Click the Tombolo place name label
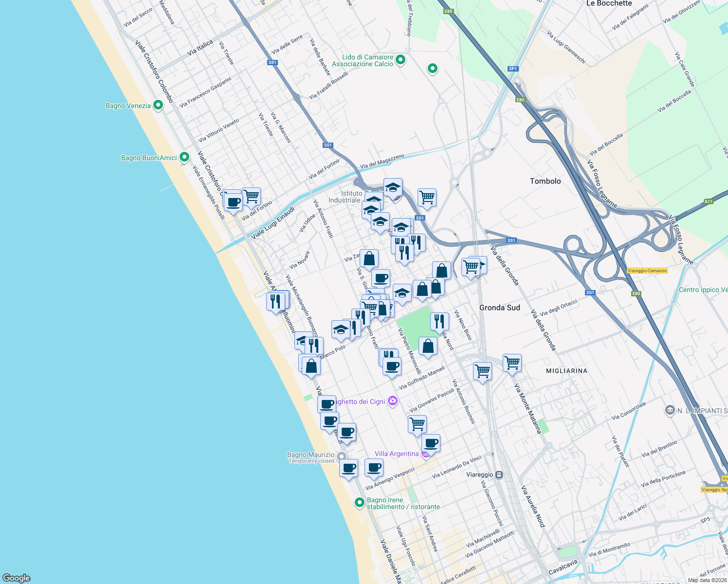The width and height of the screenshot is (728, 584). pyautogui.click(x=546, y=181)
